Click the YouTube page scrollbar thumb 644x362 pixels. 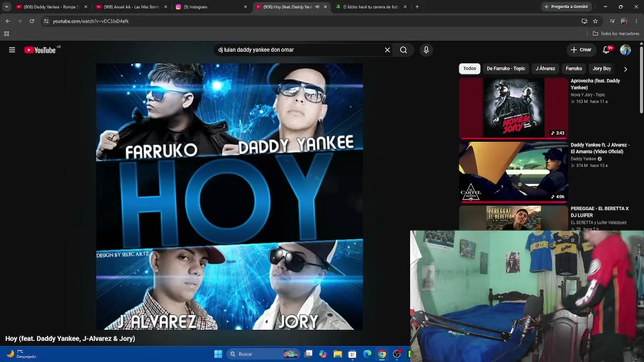pos(641,79)
